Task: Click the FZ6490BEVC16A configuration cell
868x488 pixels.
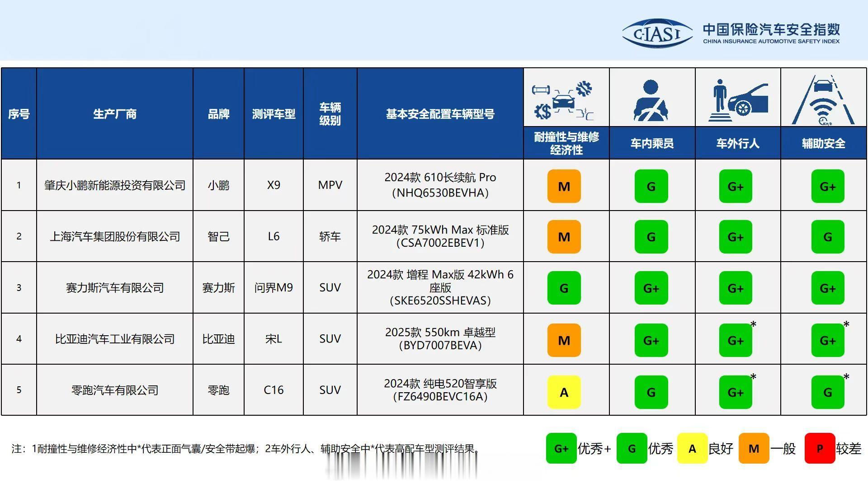Action: tap(440, 390)
